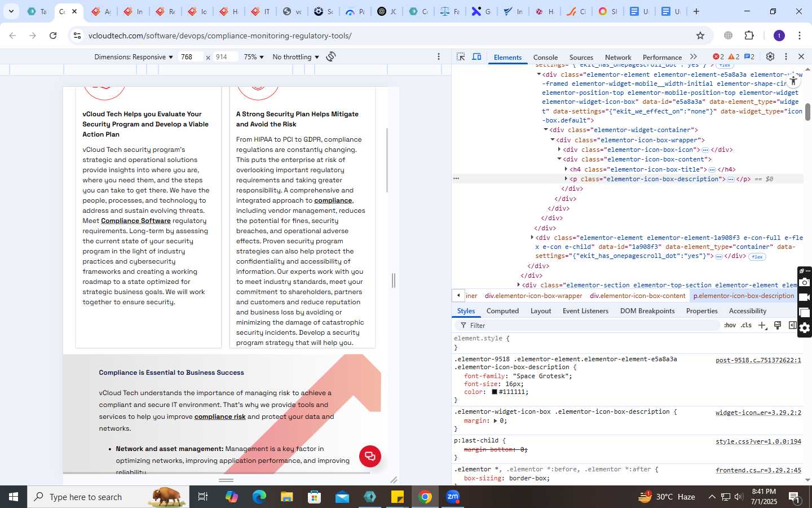Open a new browser tab
This screenshot has width=812, height=508.
point(696,11)
